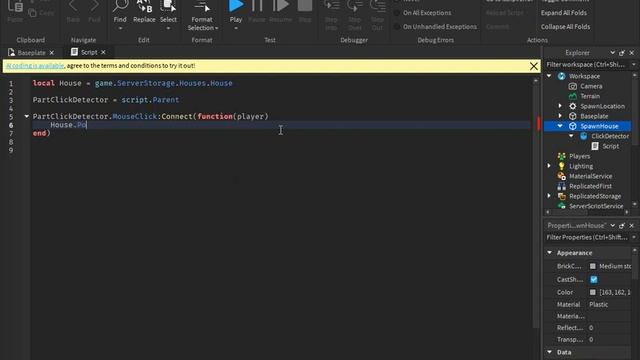Click the Format Selection icon
This screenshot has width=640, height=360.
point(202,7)
